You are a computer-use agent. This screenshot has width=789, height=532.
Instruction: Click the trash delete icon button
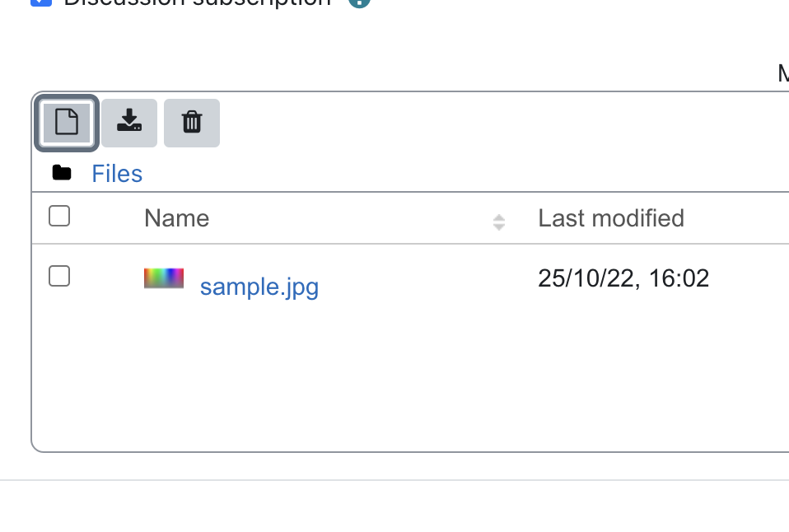(x=192, y=123)
